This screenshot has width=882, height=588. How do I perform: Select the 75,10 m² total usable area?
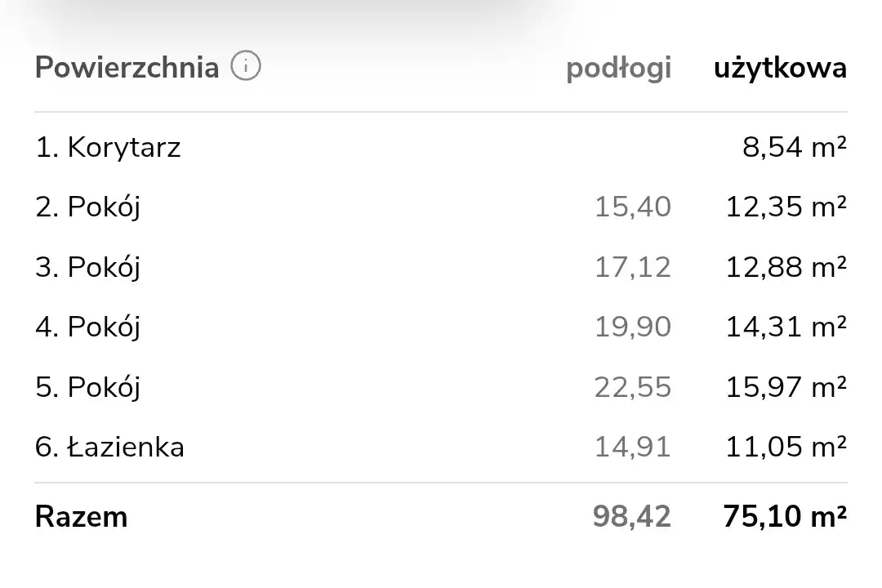[x=784, y=517]
